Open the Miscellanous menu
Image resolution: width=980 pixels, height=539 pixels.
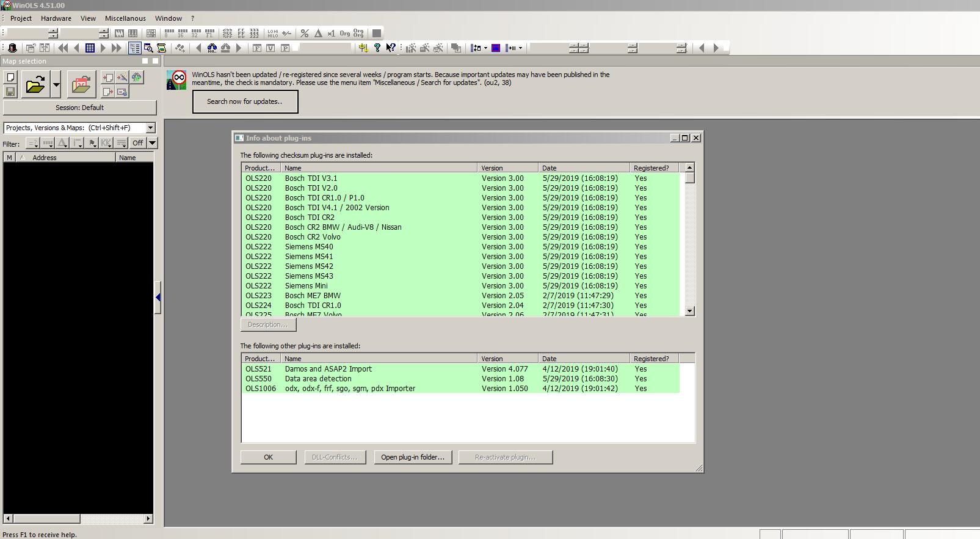tap(125, 18)
